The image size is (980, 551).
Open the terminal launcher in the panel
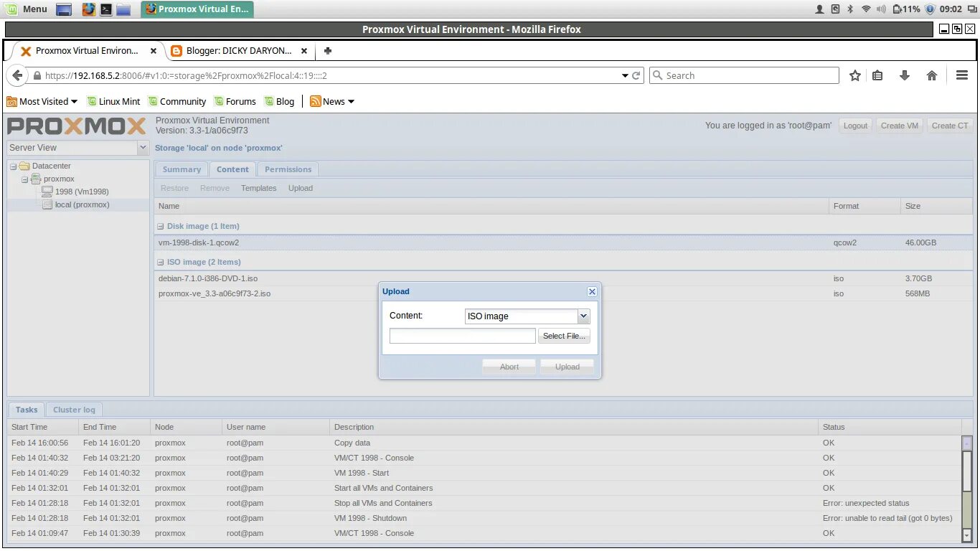(106, 9)
